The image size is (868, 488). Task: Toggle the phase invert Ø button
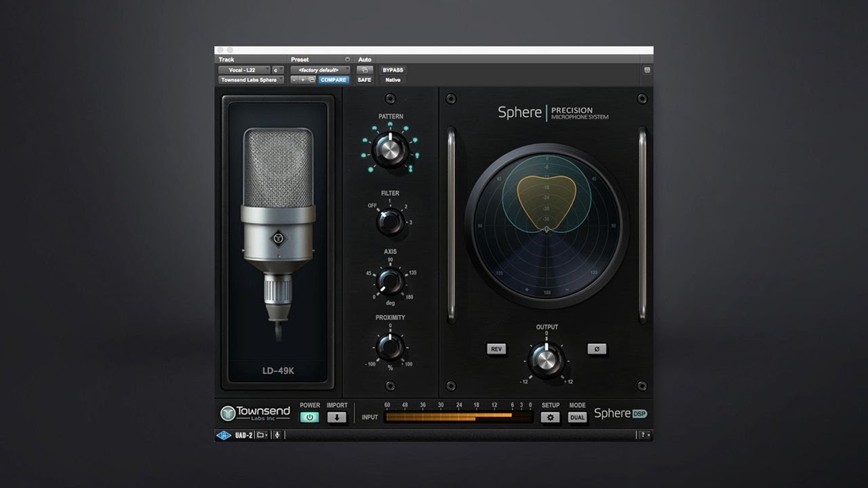[x=597, y=349]
